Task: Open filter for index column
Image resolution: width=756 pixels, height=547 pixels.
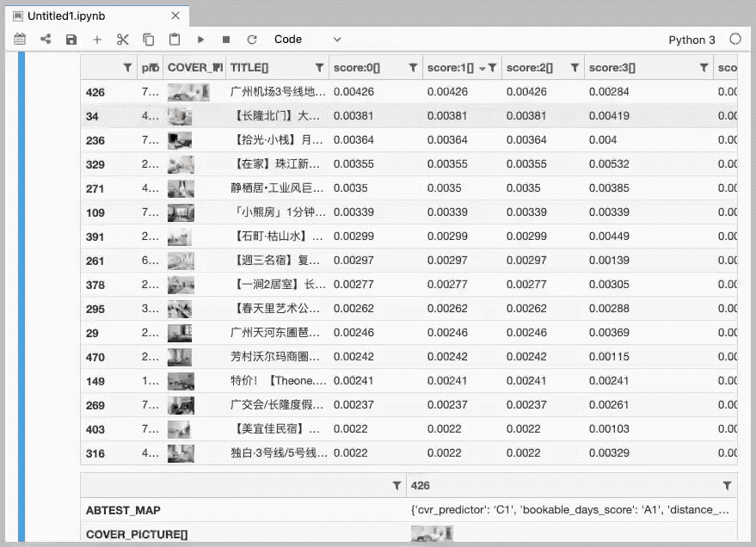Action: point(127,68)
